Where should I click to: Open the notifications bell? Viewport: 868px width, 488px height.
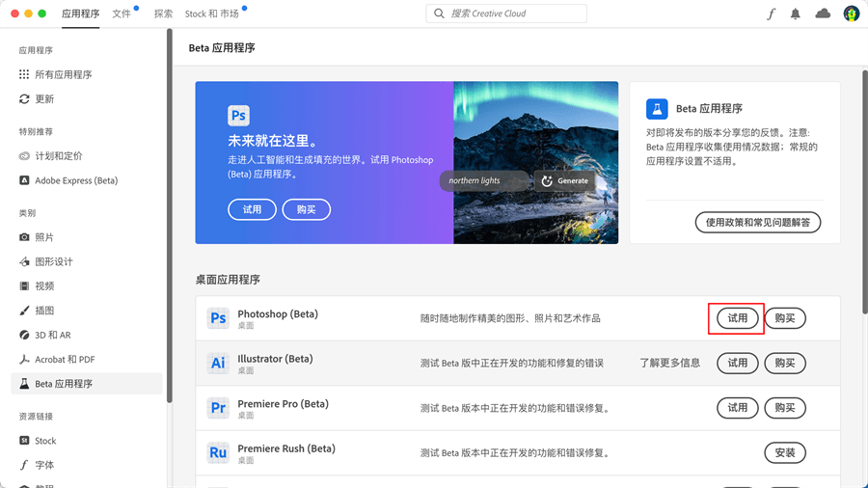(x=796, y=14)
